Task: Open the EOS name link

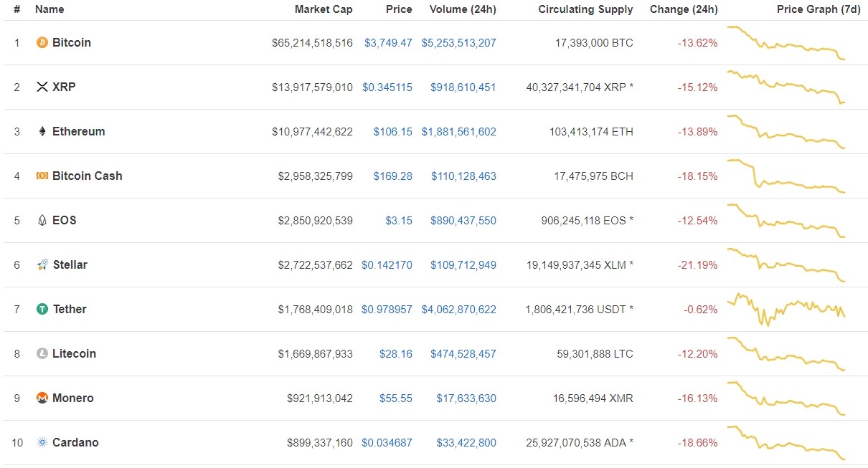Action: tap(65, 221)
